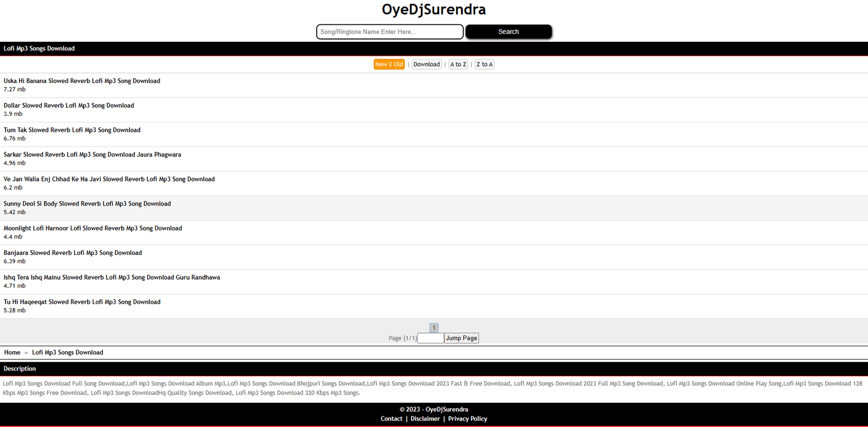Click page number 1 in pagination

click(x=434, y=328)
